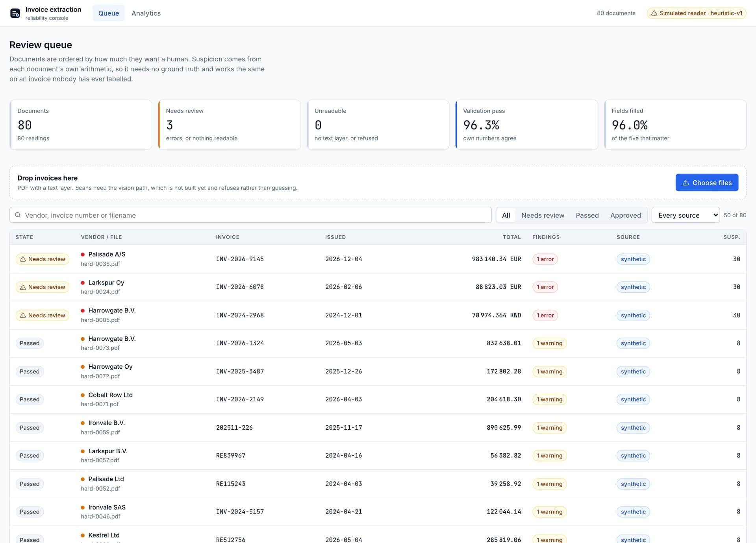Click the magnifier icon in search box

[18, 215]
